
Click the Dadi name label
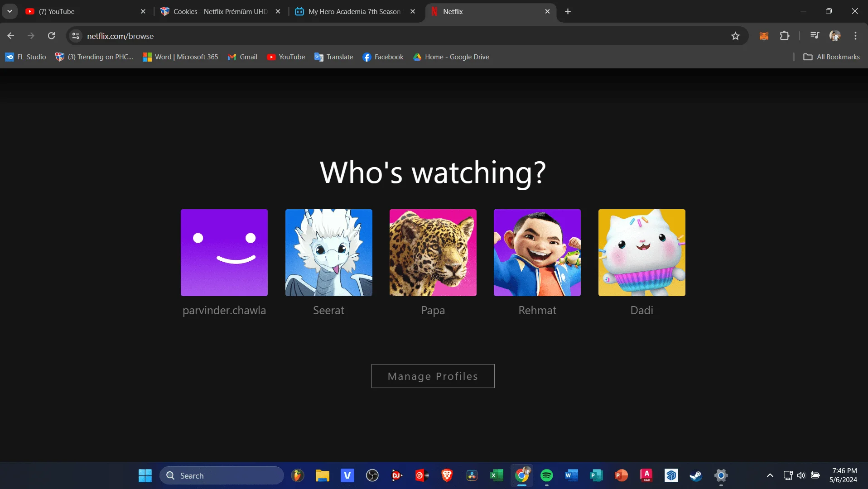coord(642,311)
